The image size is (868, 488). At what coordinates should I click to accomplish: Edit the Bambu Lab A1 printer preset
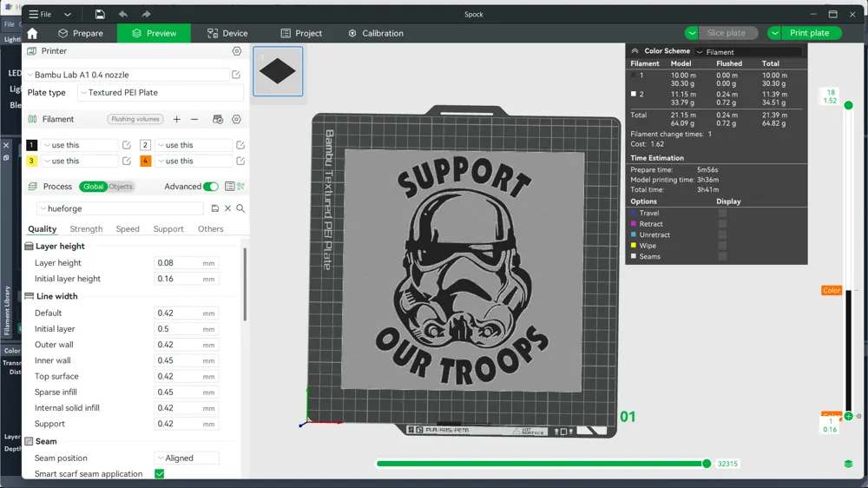[x=236, y=75]
